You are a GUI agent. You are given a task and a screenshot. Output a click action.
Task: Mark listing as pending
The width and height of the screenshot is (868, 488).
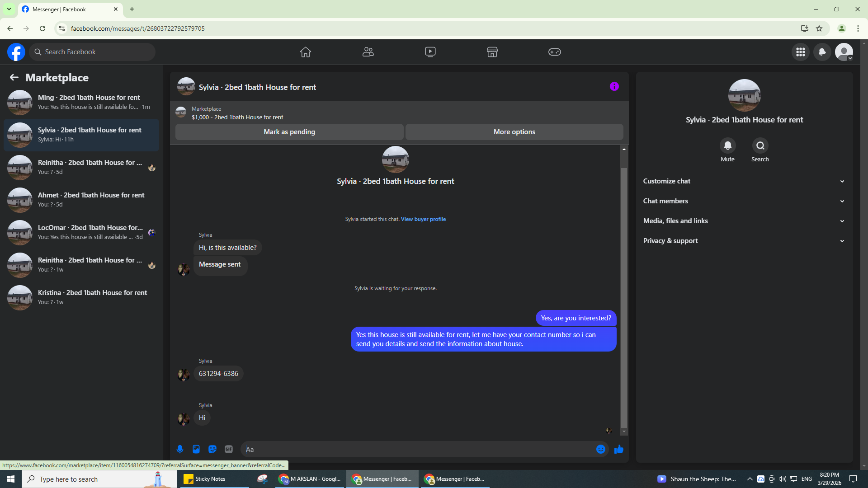(289, 132)
